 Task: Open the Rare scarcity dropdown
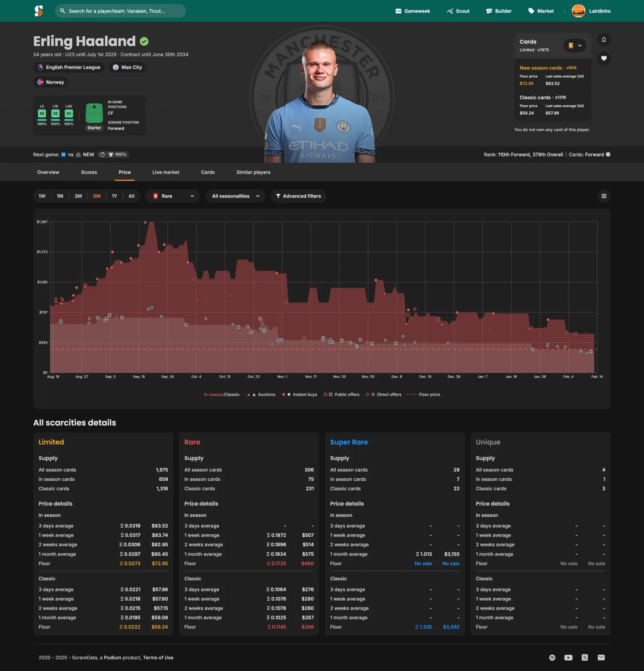pos(173,196)
